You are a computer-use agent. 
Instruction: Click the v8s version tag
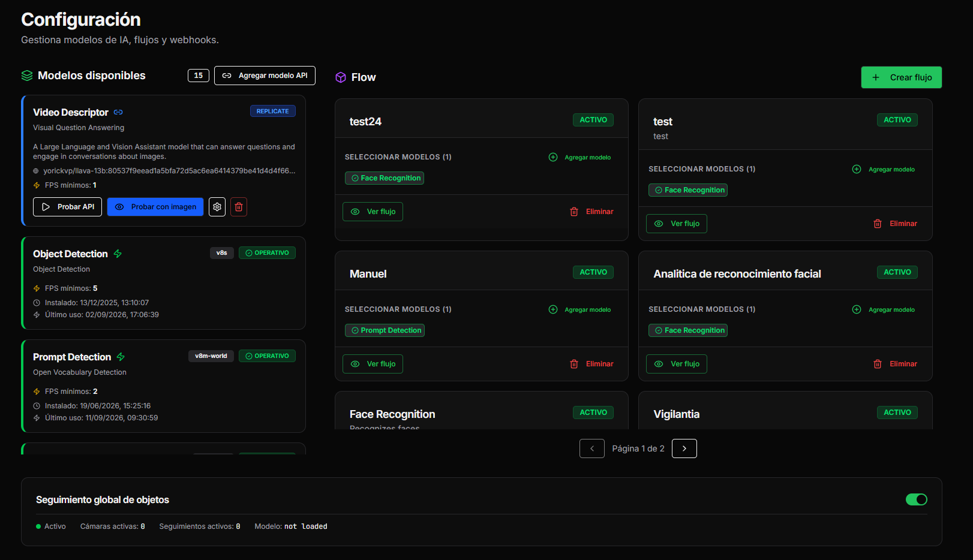coord(221,253)
